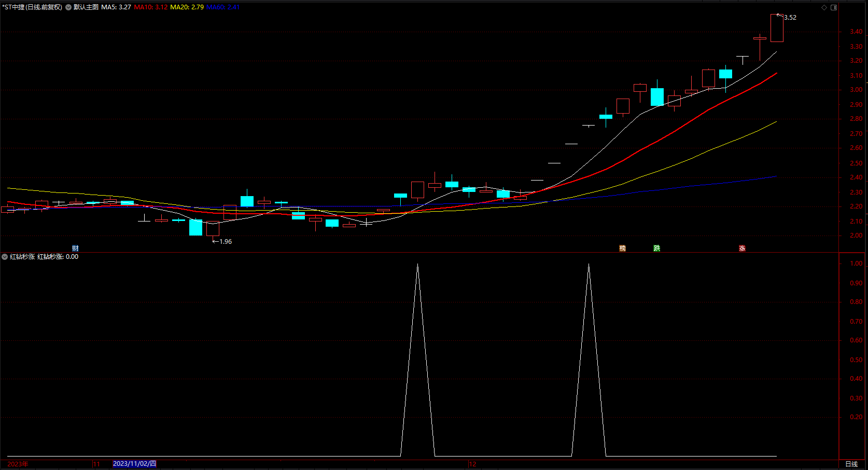This screenshot has height=470, width=868.
Task: Click the 默认主图 indicator label
Action: (x=86, y=7)
